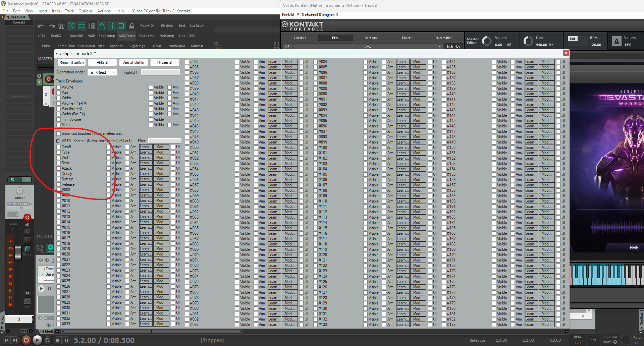Open the Insert menu
Viewport: 644px width, 346px height.
[42, 11]
